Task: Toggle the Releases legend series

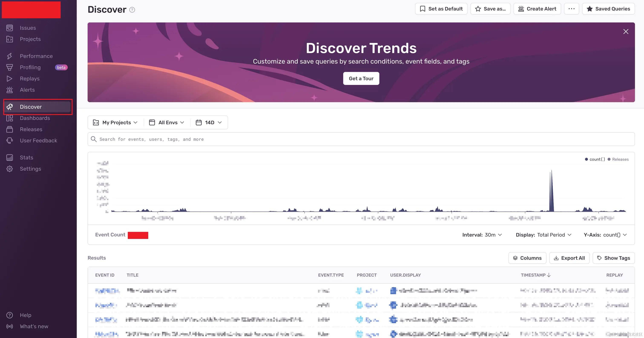Action: click(620, 159)
